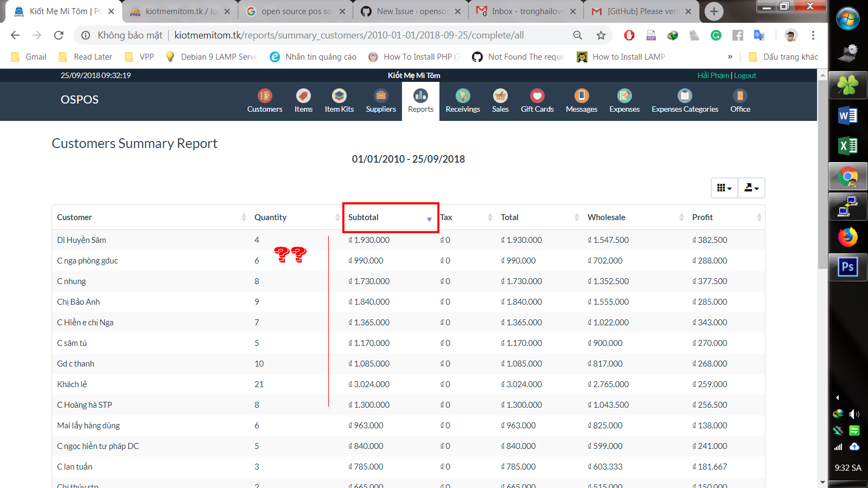Open the Chrome three-dot menu
The width and height of the screenshot is (868, 488).
pos(813,35)
